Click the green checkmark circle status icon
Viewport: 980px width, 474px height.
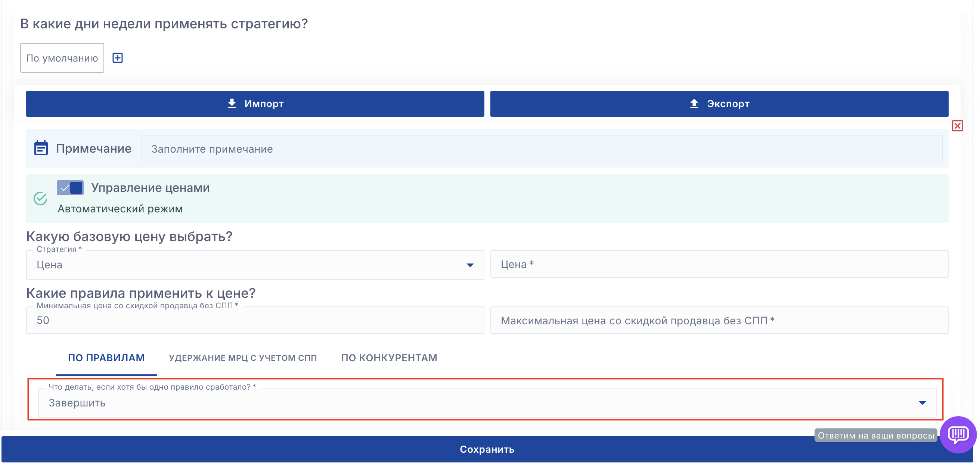[x=40, y=199]
